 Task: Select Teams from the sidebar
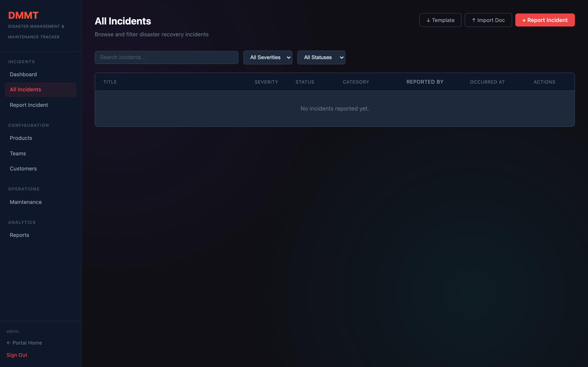coord(18,153)
